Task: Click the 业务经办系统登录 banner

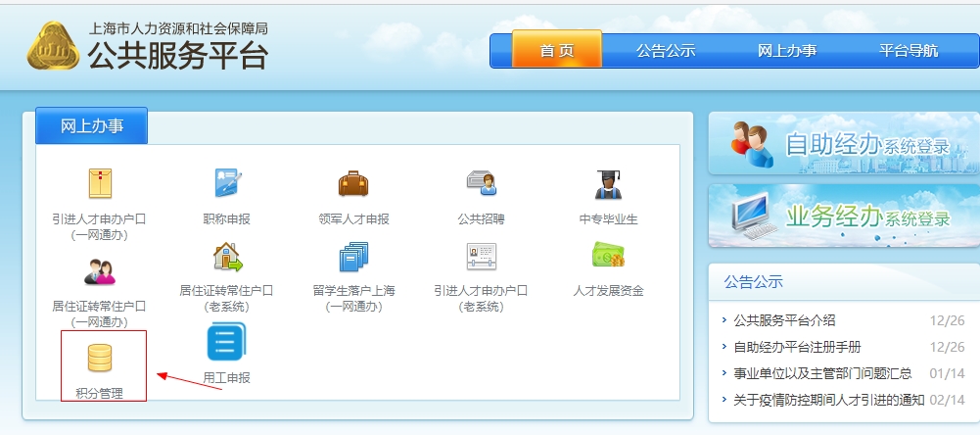Action: click(844, 216)
